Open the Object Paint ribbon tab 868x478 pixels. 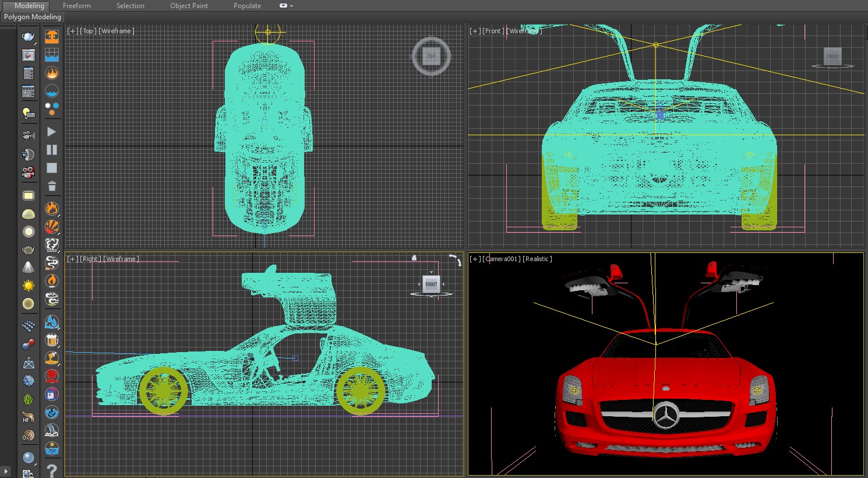point(189,6)
